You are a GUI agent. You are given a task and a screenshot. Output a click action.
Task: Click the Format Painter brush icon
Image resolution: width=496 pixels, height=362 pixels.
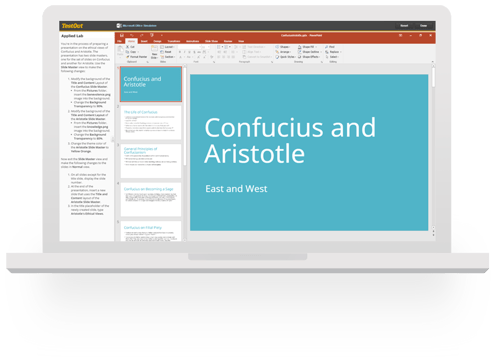pyautogui.click(x=128, y=57)
